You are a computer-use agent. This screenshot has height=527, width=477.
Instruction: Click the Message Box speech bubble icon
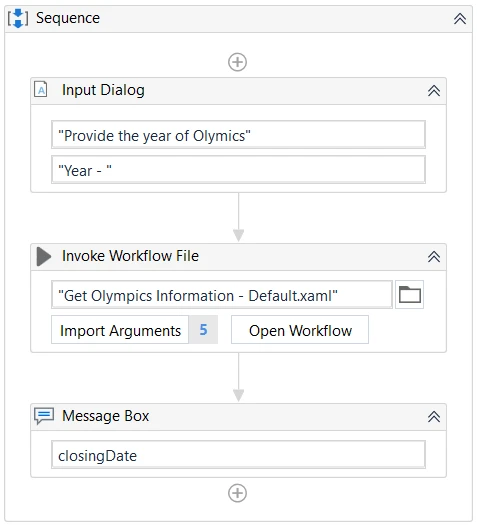[x=44, y=416]
